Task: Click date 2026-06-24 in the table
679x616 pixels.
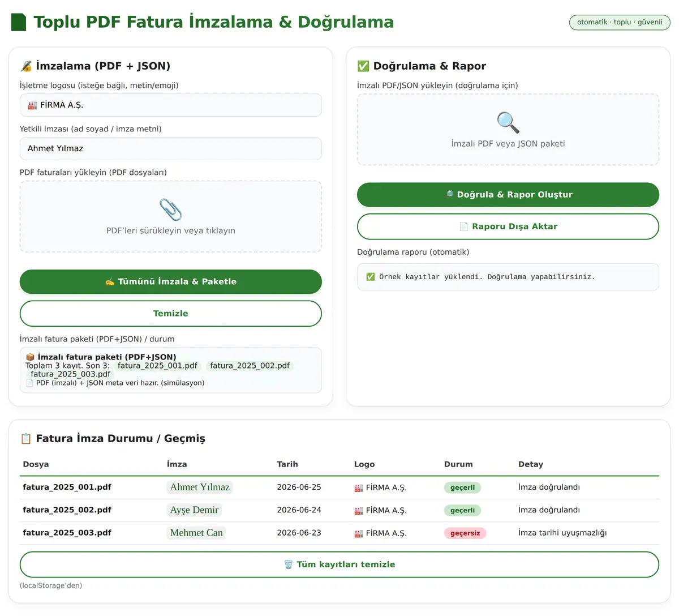Action: tap(299, 510)
